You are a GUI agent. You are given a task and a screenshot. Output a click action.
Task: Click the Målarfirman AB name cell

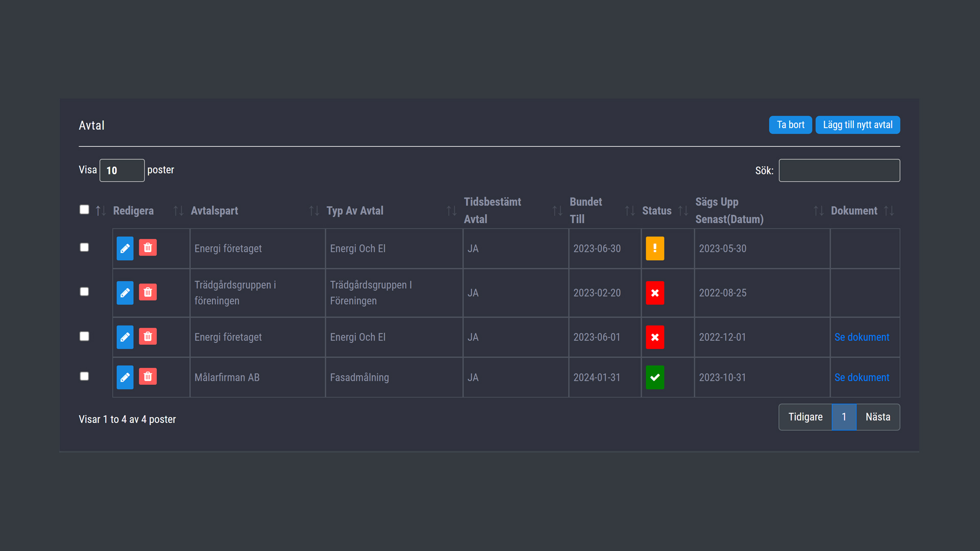257,378
